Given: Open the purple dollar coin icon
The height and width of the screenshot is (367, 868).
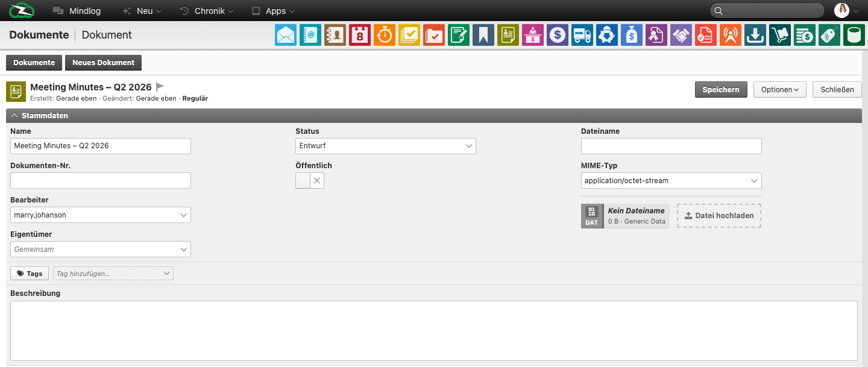Looking at the screenshot, I should (558, 35).
